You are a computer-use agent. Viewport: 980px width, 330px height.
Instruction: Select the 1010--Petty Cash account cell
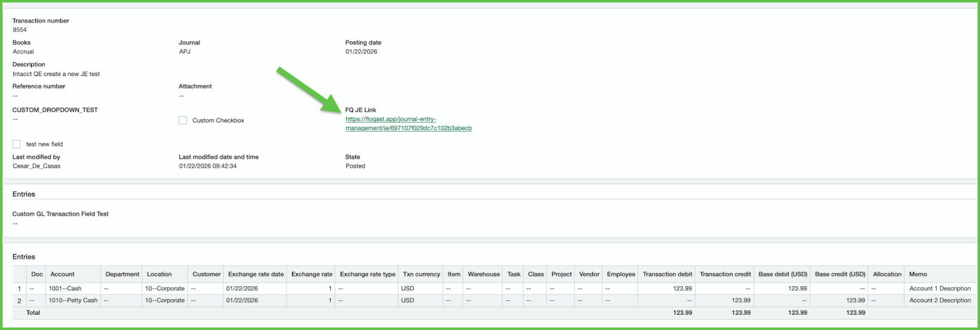pos(73,300)
